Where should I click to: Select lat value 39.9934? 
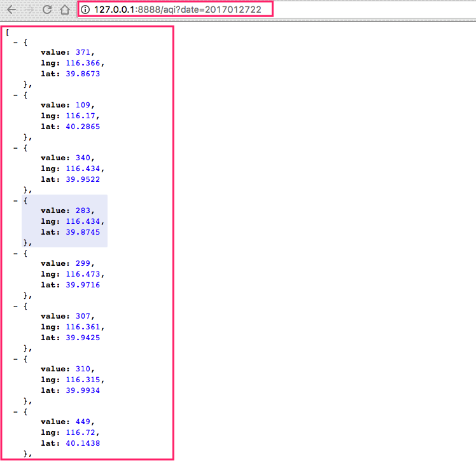(83, 390)
